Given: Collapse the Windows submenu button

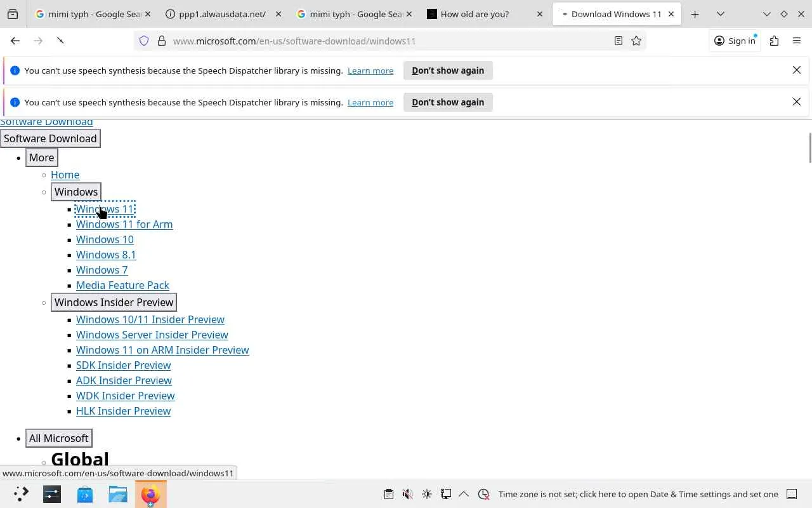Looking at the screenshot, I should click(x=76, y=192).
